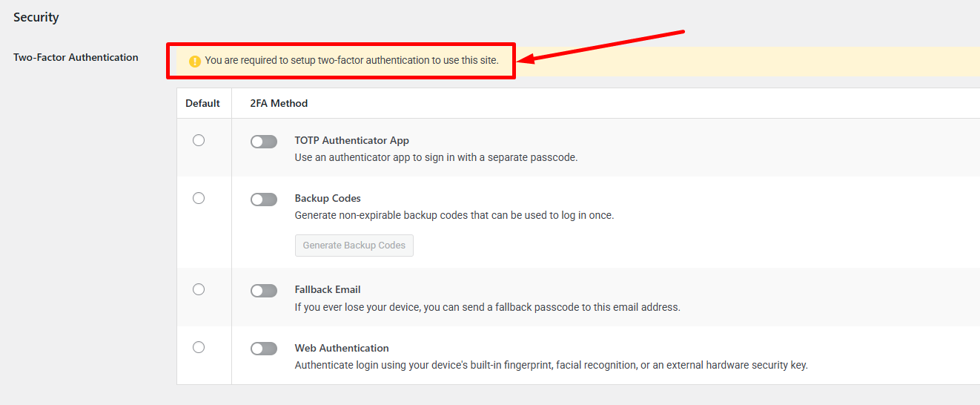Click the TOTP Authenticator App title
Viewport: 980px width, 405px height.
coord(352,140)
